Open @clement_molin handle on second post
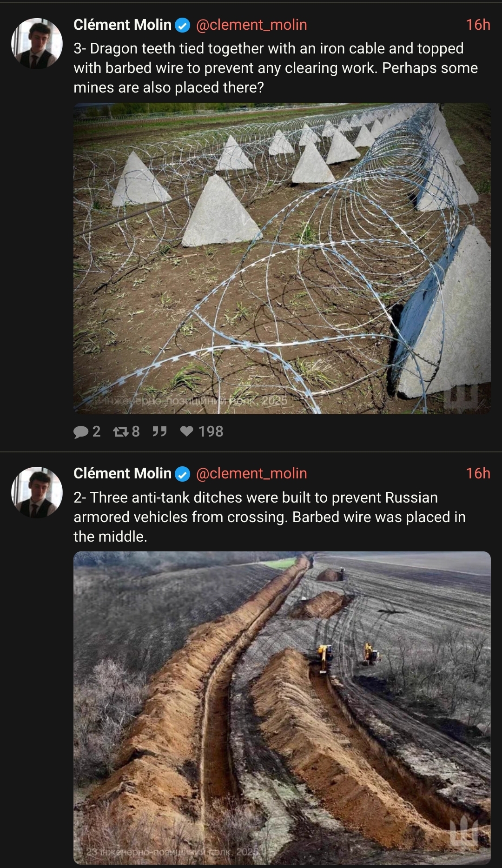The height and width of the screenshot is (868, 502). (251, 473)
